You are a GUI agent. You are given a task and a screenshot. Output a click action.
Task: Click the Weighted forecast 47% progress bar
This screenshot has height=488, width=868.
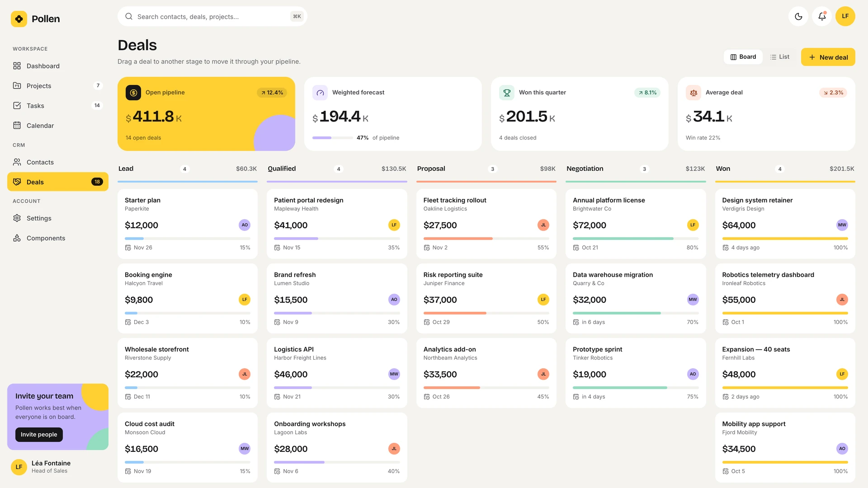(x=333, y=138)
